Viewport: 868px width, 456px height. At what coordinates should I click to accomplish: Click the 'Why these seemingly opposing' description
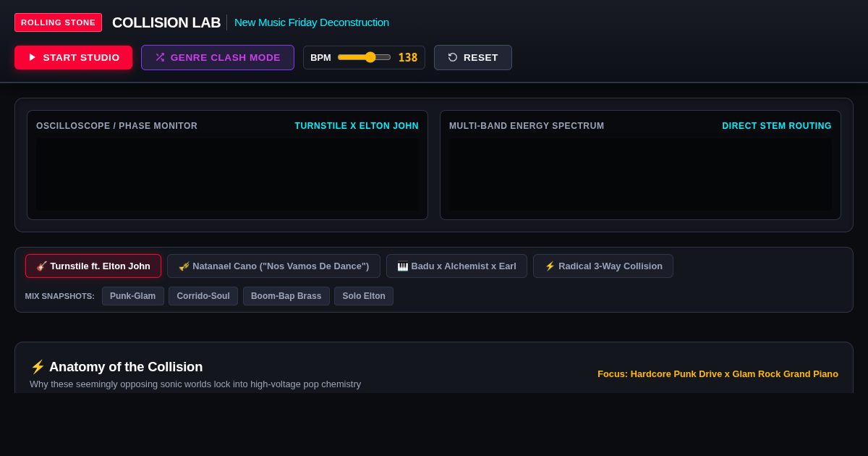195,384
